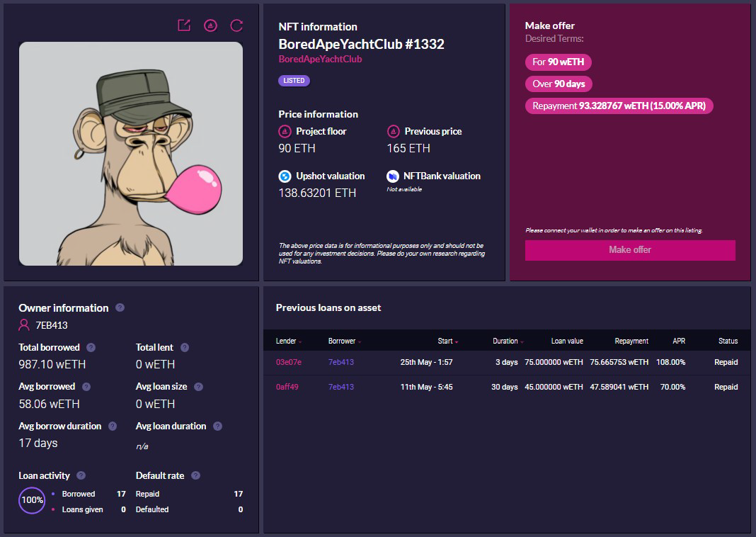The image size is (756, 537).
Task: Sort loans table by Lender column
Action: 288,341
